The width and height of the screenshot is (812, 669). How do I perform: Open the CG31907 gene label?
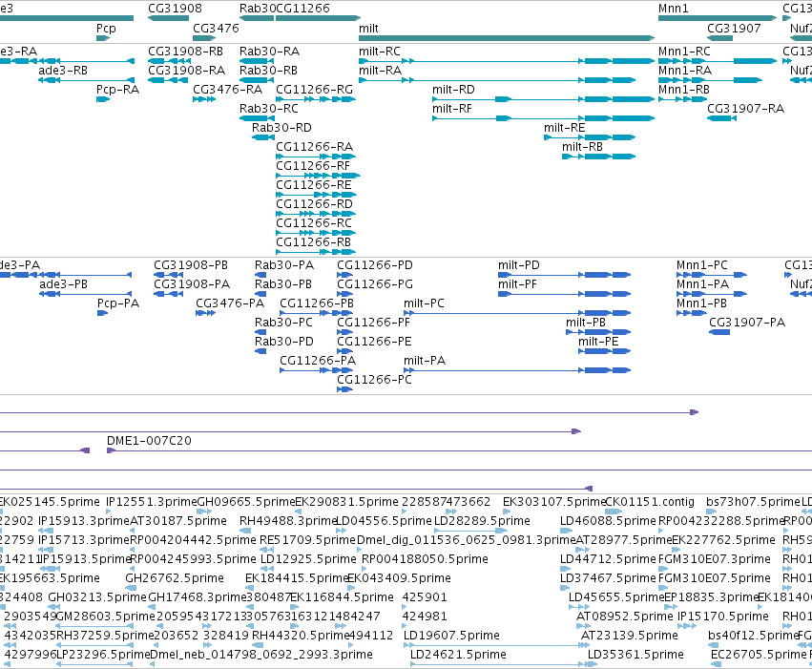(x=734, y=29)
